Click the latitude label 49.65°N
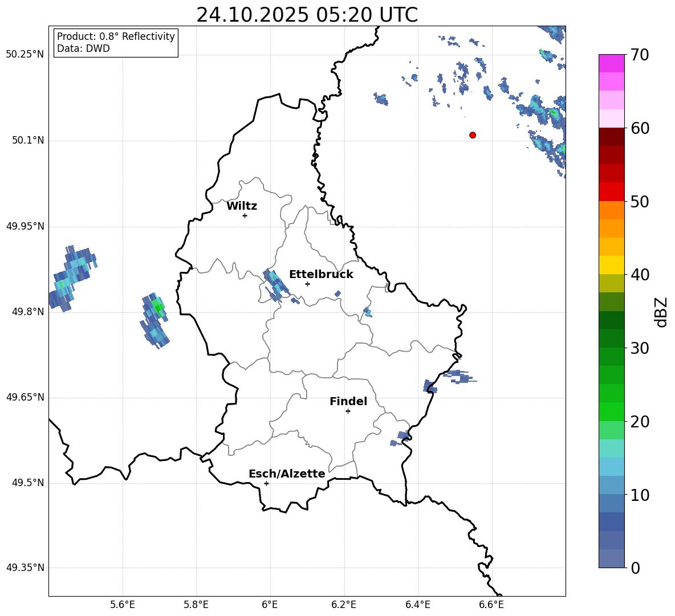The height and width of the screenshot is (616, 675). (25, 397)
